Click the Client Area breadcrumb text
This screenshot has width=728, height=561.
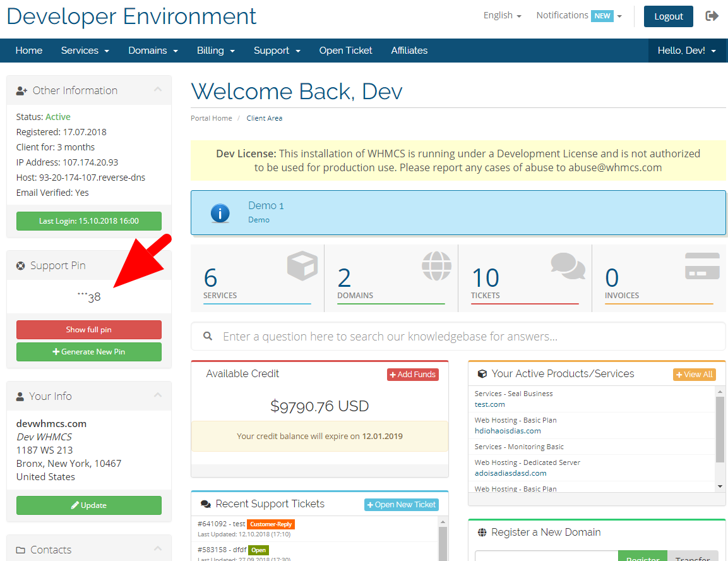click(264, 118)
